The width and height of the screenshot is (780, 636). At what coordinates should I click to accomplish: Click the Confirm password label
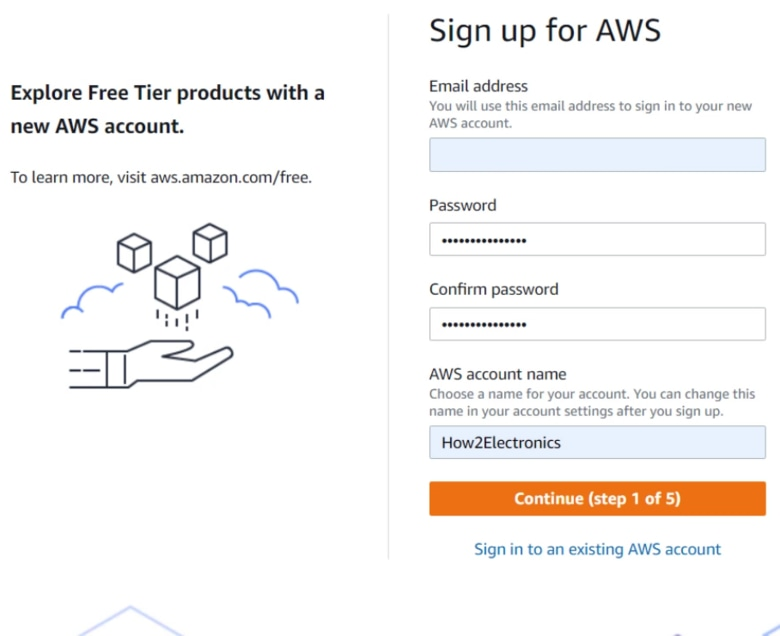pyautogui.click(x=493, y=289)
